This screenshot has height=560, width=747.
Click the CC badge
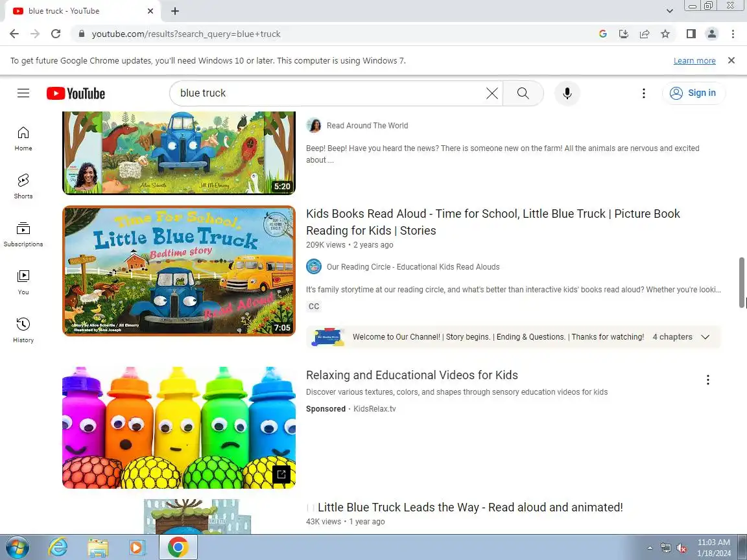314,306
